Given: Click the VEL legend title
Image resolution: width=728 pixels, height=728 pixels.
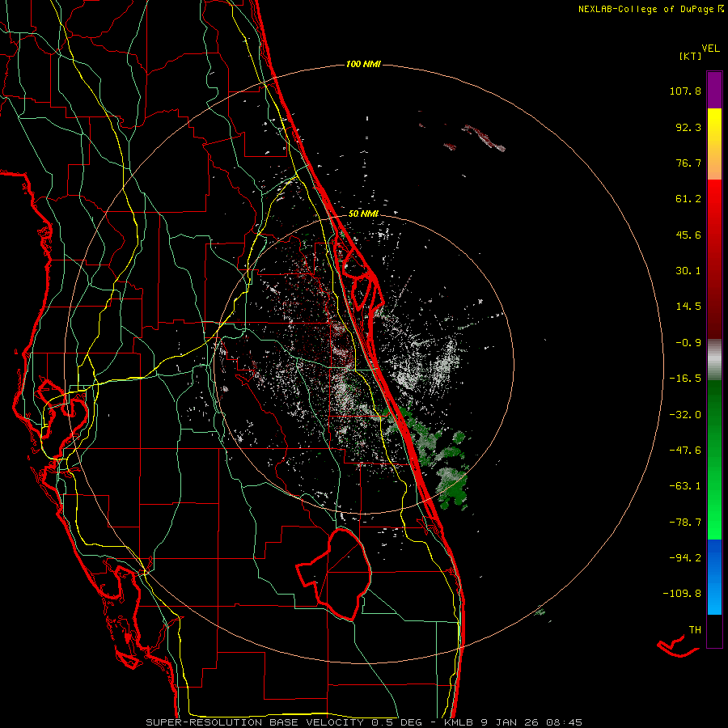Looking at the screenshot, I should (710, 49).
